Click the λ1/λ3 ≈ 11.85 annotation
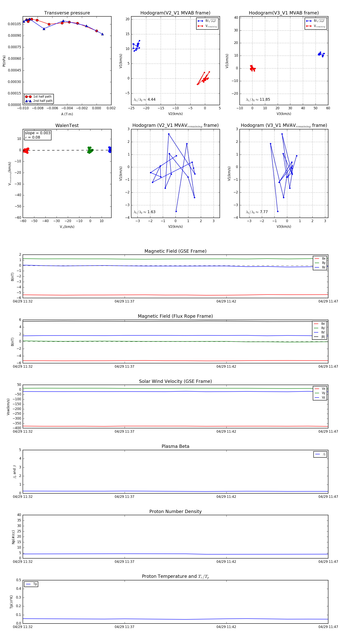 (x=258, y=100)
